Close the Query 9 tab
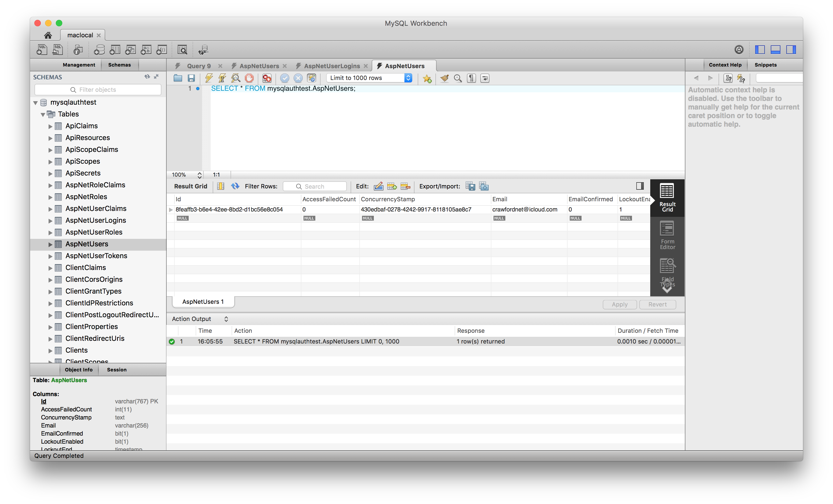The image size is (833, 504). (x=220, y=66)
